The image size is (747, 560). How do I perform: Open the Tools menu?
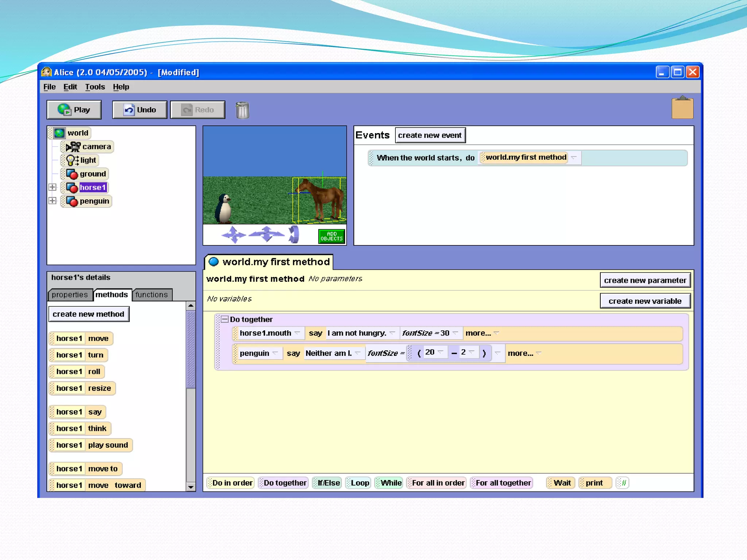coord(95,87)
